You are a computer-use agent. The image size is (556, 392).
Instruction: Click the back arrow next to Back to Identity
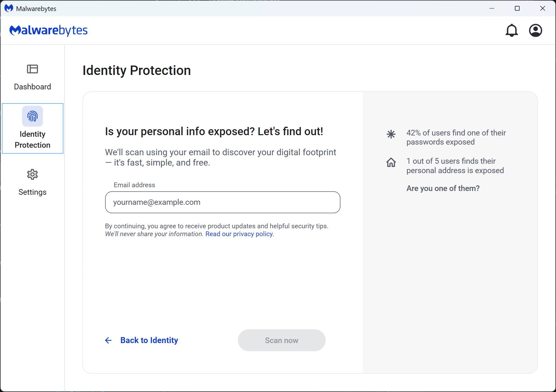108,340
